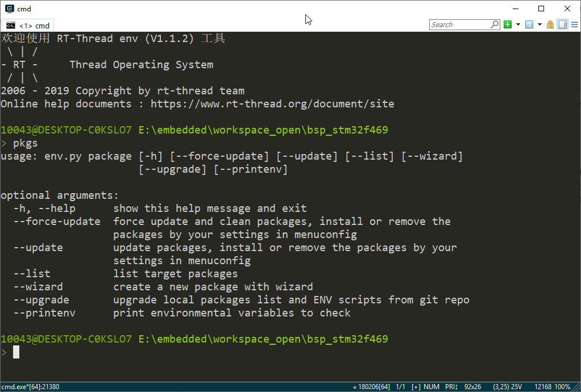Maximize the cmd window

[x=541, y=9]
